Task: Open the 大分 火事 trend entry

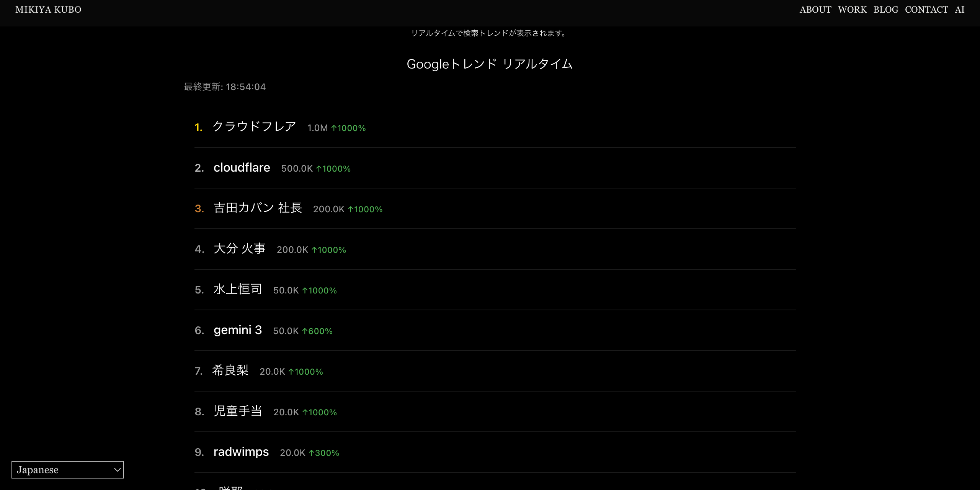Action: (240, 249)
